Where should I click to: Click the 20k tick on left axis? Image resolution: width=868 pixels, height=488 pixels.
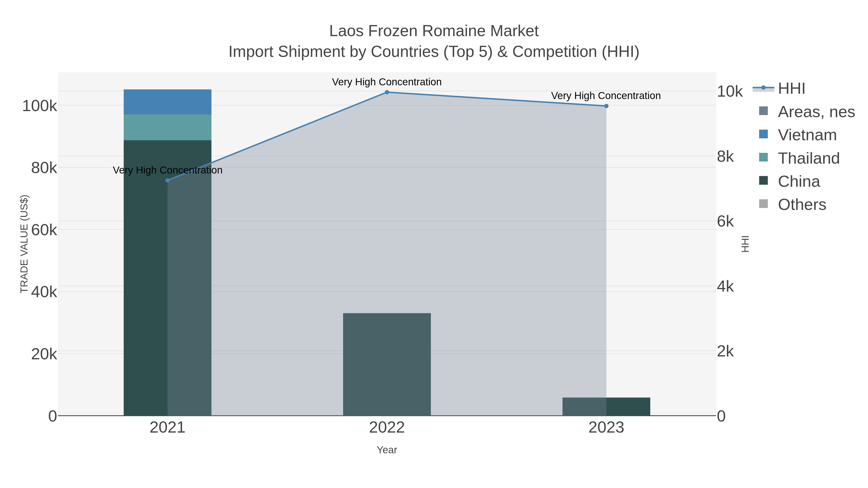point(44,354)
